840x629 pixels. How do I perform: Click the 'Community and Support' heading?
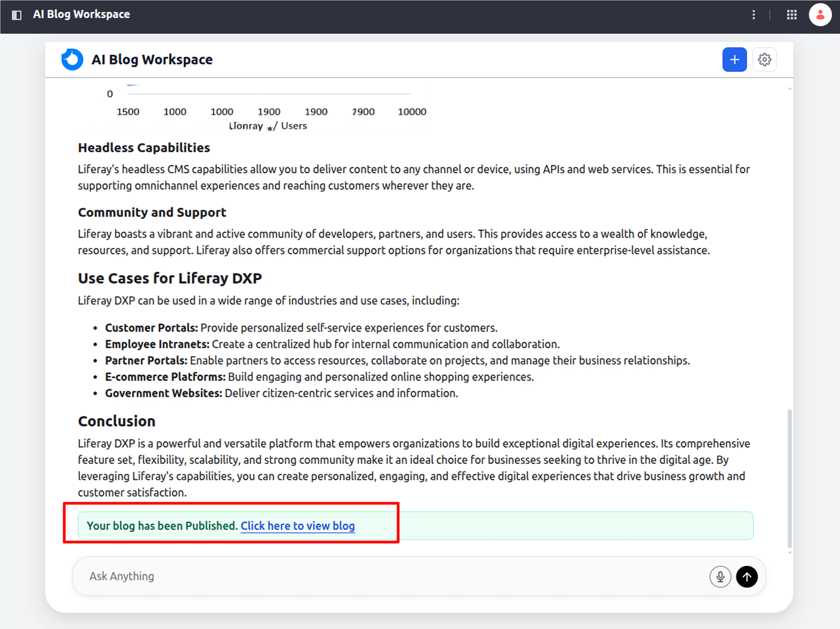152,213
